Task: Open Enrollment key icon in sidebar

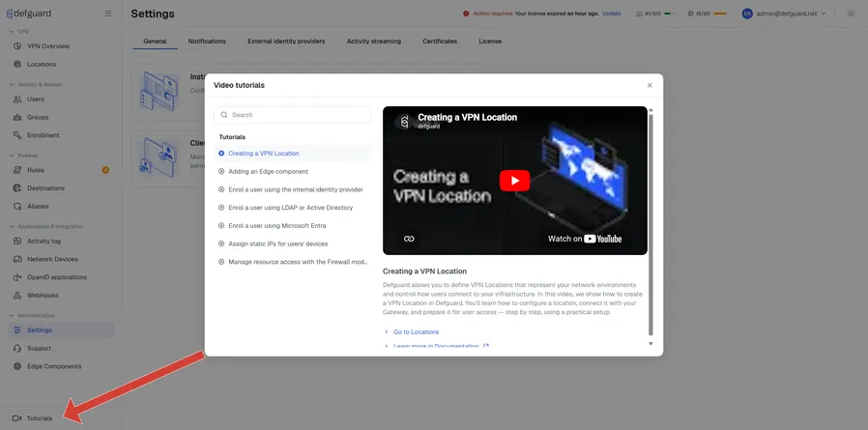Action: [17, 135]
